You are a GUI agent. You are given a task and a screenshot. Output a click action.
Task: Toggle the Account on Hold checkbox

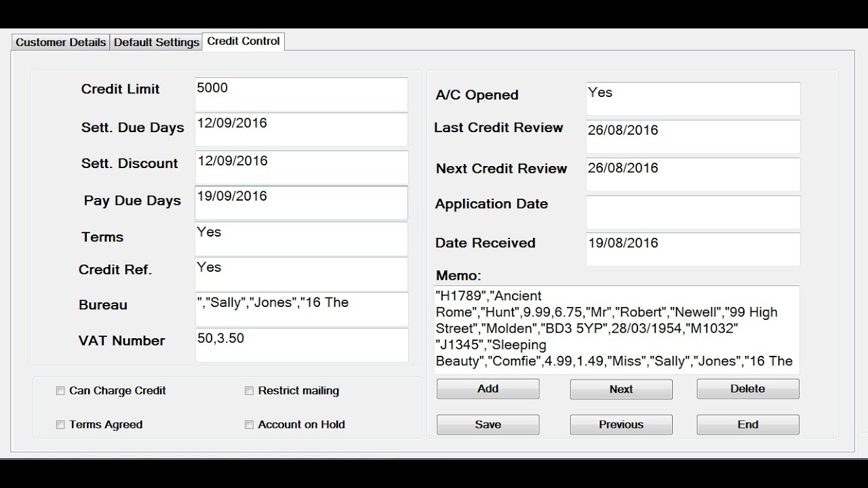(x=249, y=424)
